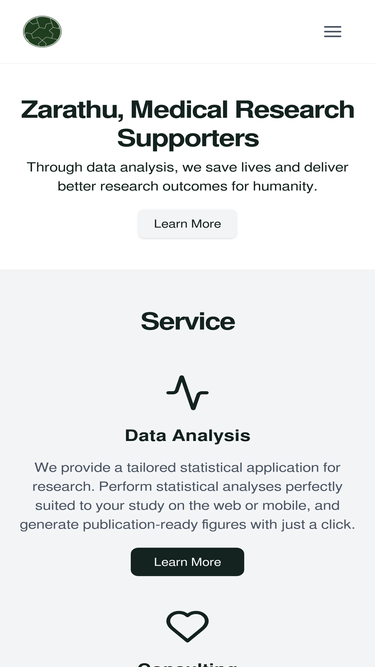Click the tagline starting Through data analysis
Image resolution: width=375 pixels, height=667 pixels.
[x=188, y=177]
